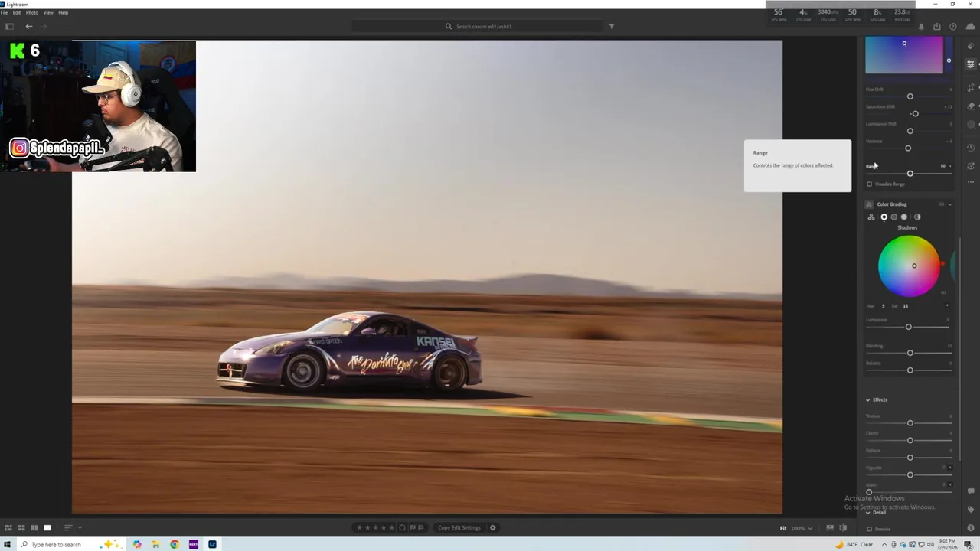Open the cloud sync status icon
Viewport: 980px width, 551px height.
[x=970, y=27]
